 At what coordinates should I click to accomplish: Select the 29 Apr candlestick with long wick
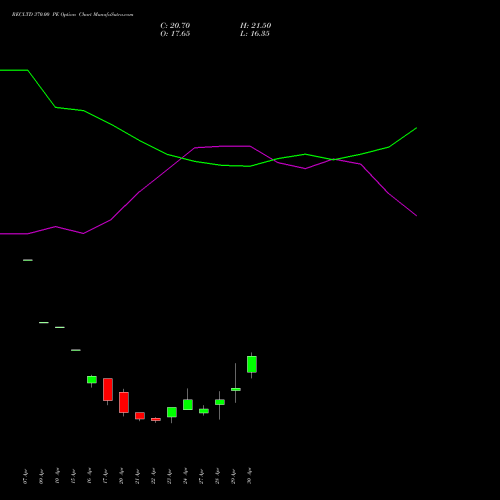click(x=236, y=389)
